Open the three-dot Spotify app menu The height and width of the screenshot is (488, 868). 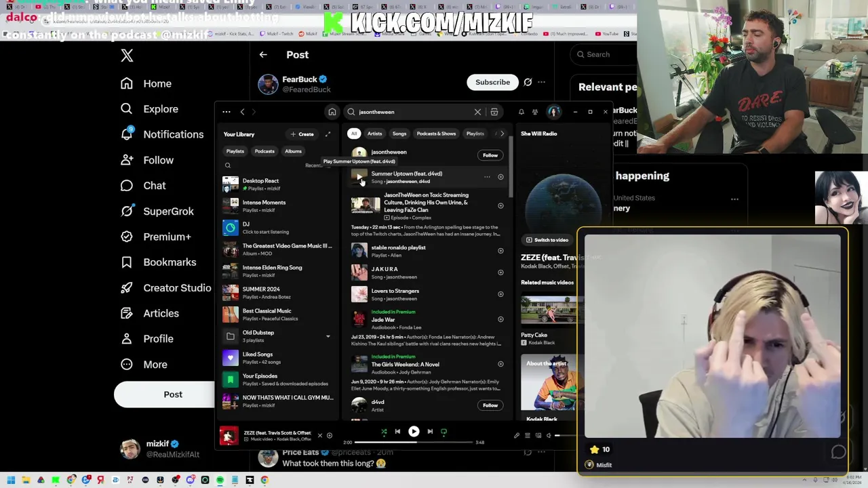(x=226, y=112)
